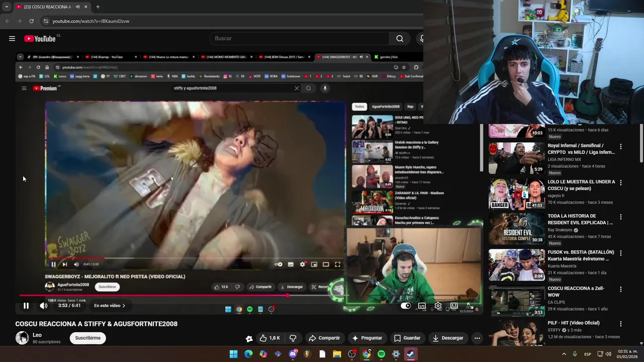Image resolution: width=644 pixels, height=362 pixels.
Task: Open options for PILF - HIT video
Action: pos(620,324)
